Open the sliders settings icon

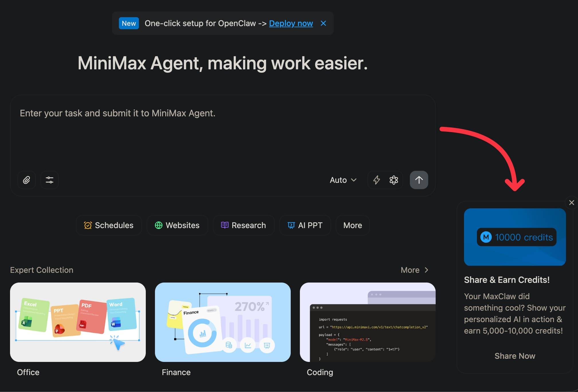50,180
